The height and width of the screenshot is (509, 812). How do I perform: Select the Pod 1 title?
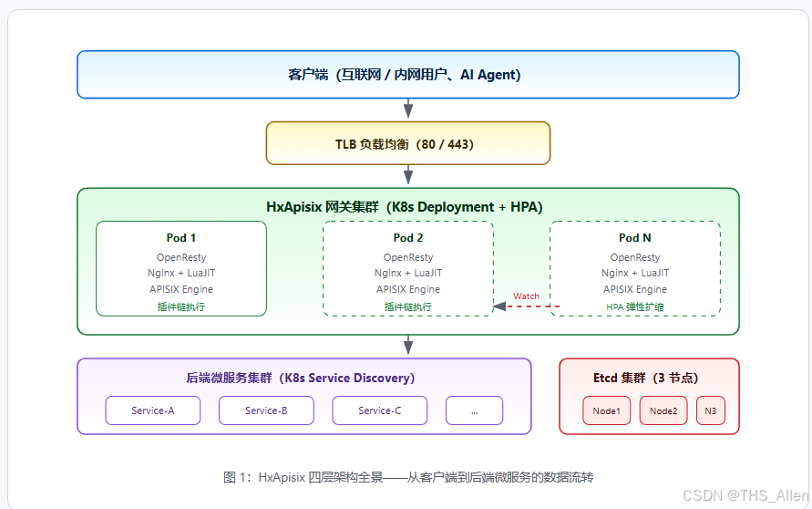click(x=181, y=238)
